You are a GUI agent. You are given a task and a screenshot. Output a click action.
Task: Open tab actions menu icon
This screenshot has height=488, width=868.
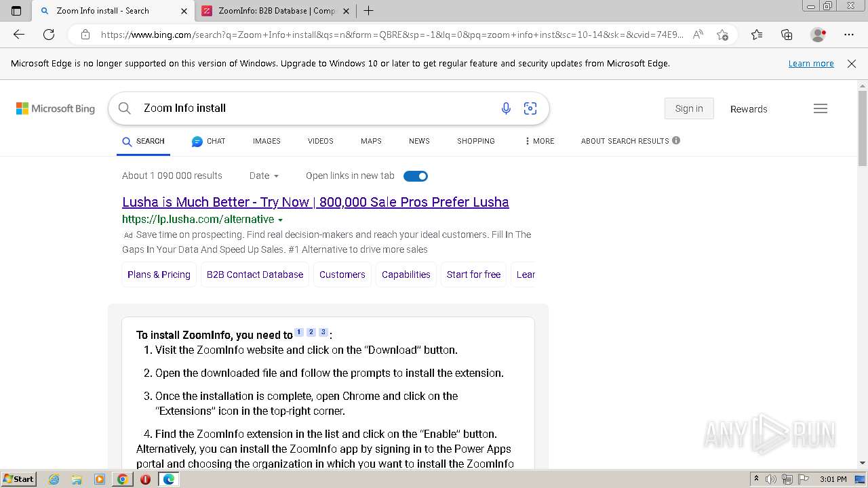point(16,11)
